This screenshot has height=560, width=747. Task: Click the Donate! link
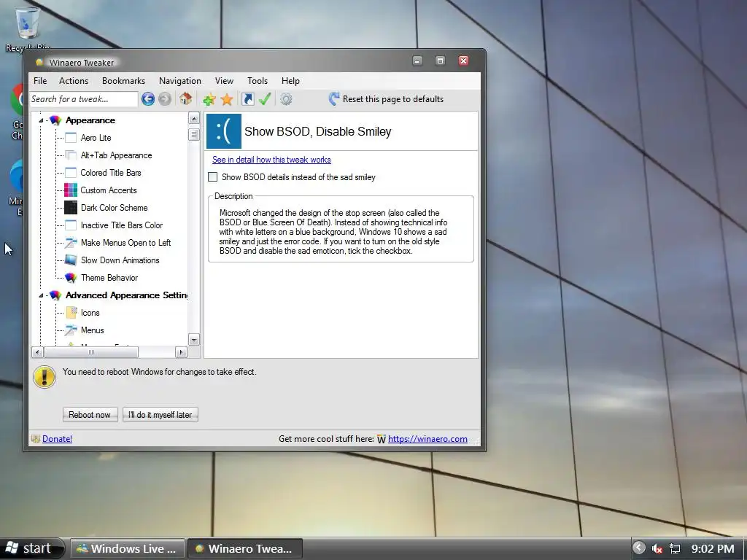(x=57, y=438)
